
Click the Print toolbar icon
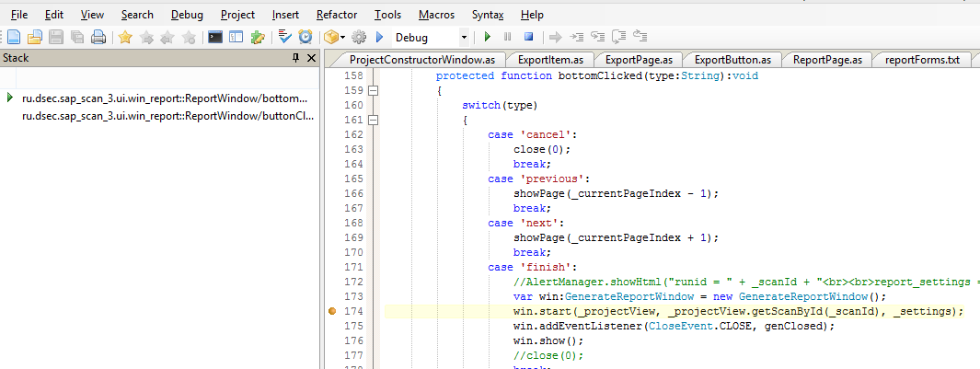pos(98,38)
